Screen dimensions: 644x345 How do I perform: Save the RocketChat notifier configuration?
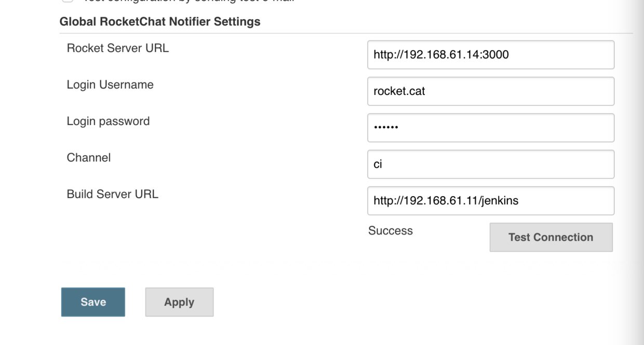[x=93, y=302]
